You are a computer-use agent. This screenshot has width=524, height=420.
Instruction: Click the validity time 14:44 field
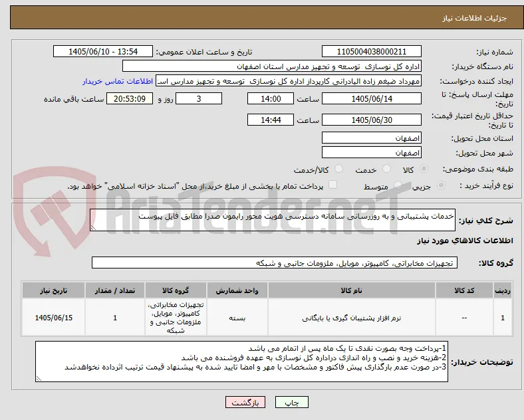[x=271, y=120]
